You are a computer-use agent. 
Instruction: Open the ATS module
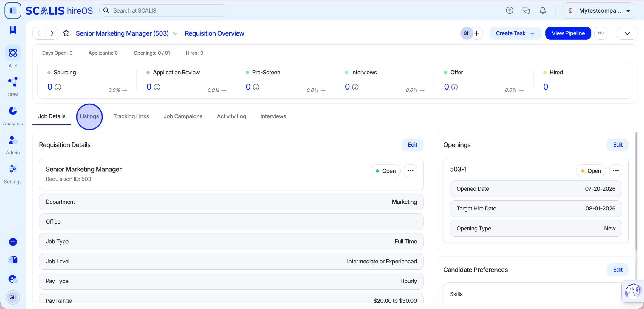13,57
